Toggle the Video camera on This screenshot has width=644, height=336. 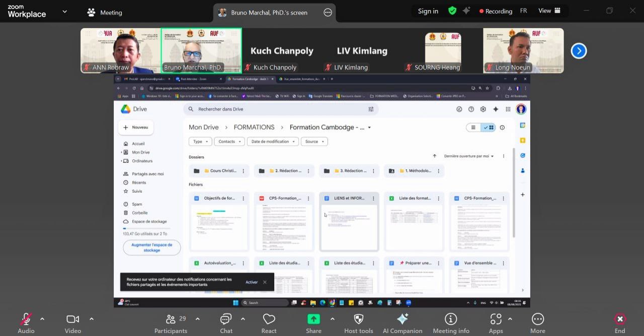pos(73,319)
